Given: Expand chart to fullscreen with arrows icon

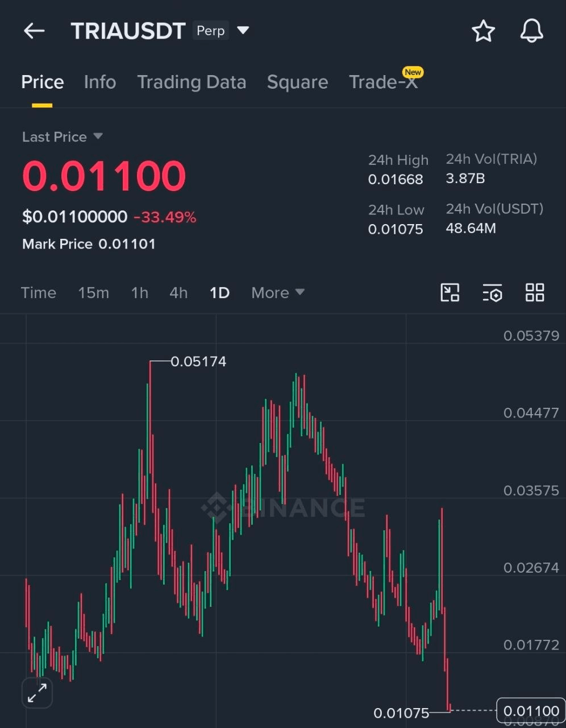Looking at the screenshot, I should (x=37, y=693).
